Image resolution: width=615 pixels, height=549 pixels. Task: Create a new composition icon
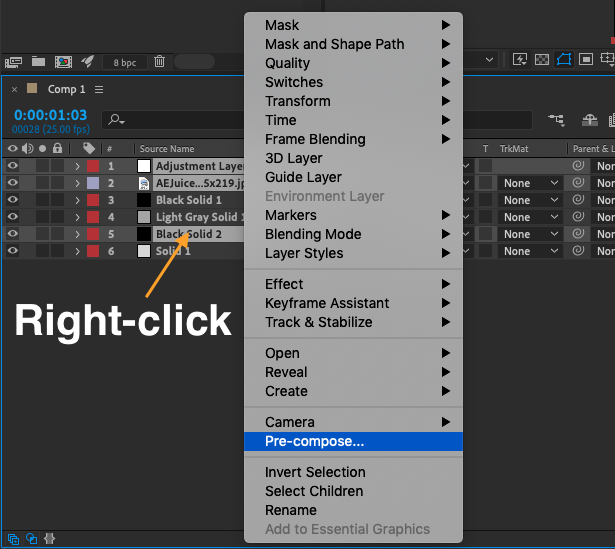[x=63, y=62]
